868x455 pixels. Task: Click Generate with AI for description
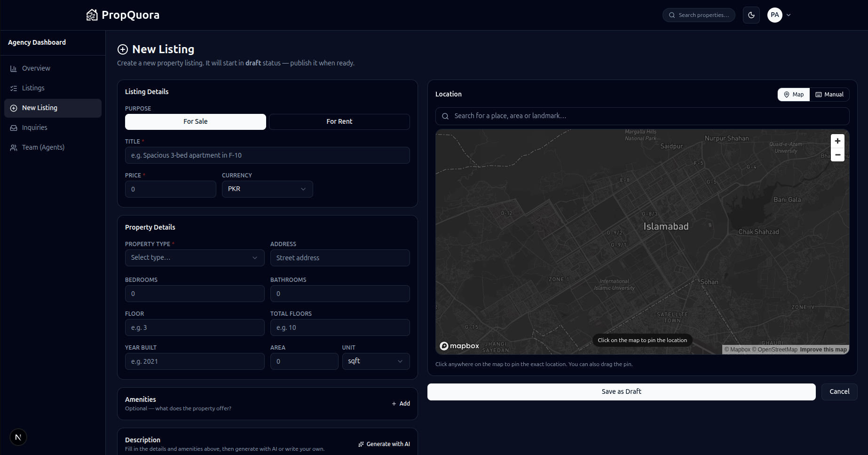(384, 444)
